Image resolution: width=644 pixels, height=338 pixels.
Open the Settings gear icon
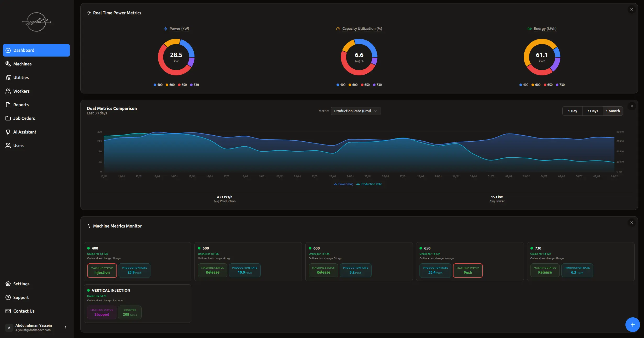8,284
